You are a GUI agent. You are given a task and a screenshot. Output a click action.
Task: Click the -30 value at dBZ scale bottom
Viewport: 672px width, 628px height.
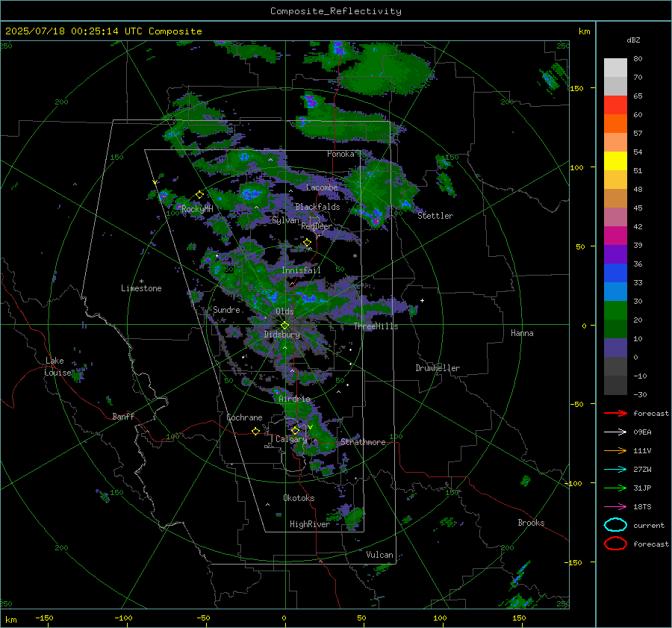(640, 394)
